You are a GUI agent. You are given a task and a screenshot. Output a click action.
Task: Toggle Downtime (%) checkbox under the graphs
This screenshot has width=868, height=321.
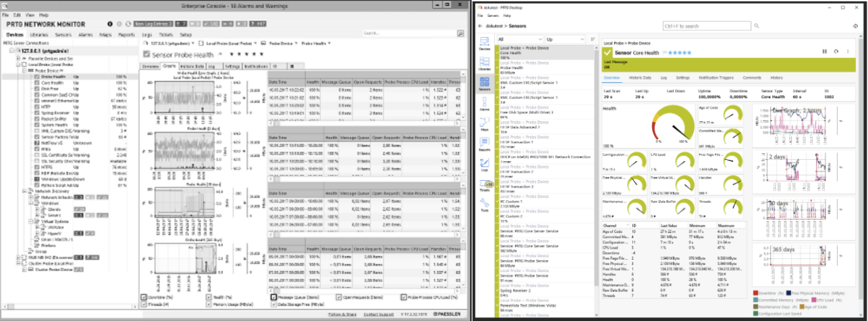point(144,297)
